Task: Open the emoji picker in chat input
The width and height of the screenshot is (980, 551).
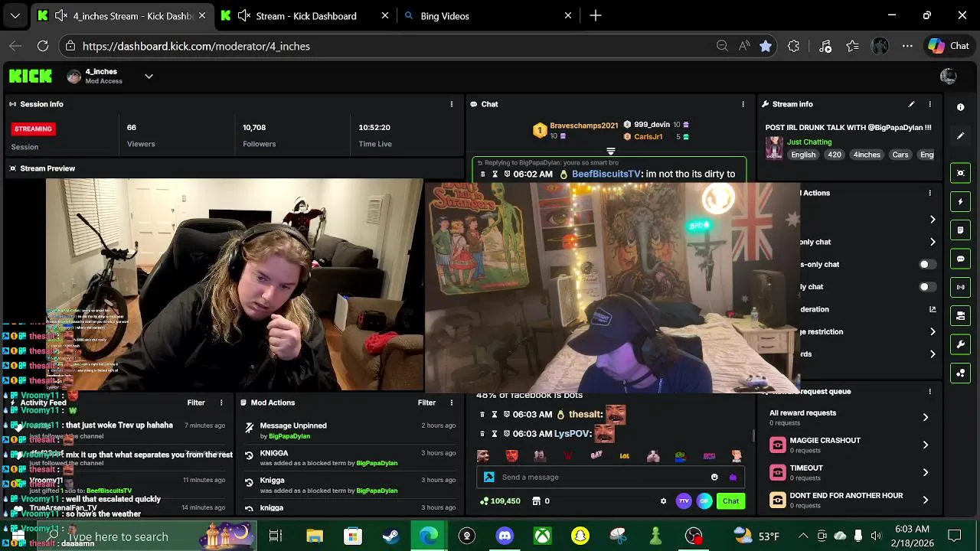Action: tap(714, 477)
